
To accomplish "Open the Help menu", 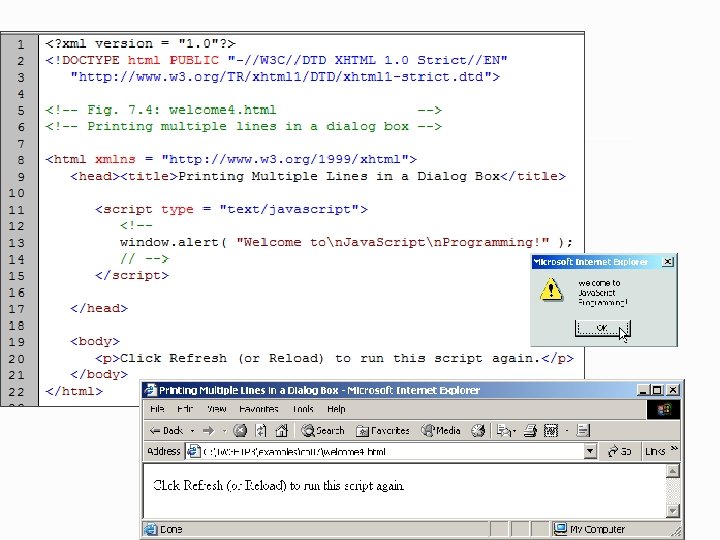I will point(336,409).
